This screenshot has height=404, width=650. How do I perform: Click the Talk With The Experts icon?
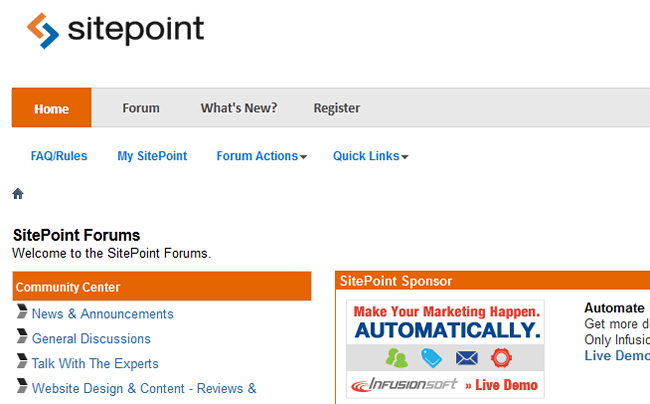22,362
